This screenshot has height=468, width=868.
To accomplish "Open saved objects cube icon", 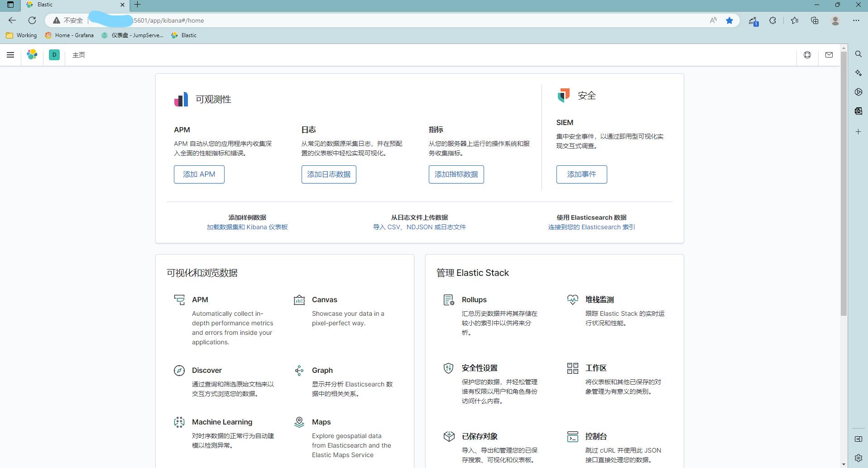I will (x=449, y=436).
